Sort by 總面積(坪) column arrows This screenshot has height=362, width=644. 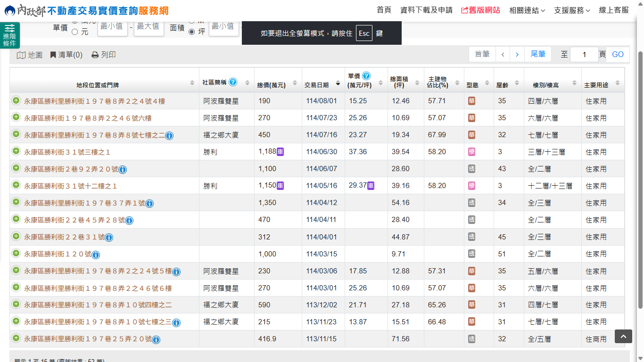tap(417, 83)
